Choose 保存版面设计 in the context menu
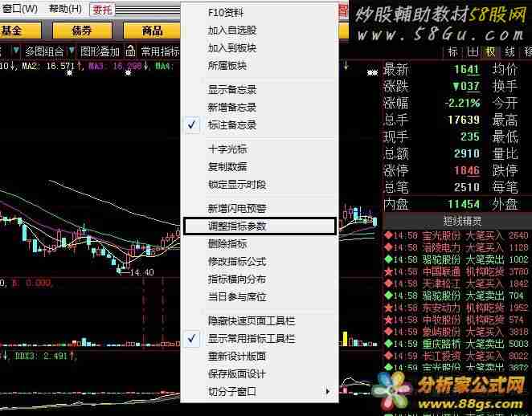Image resolution: width=532 pixels, height=416 pixels. [260, 373]
